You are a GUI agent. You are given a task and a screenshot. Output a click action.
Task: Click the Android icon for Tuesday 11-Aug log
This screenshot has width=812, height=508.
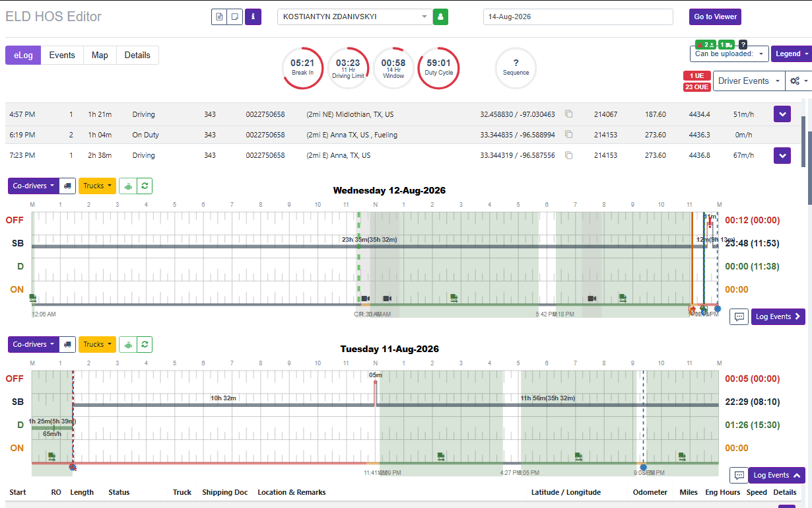point(128,344)
